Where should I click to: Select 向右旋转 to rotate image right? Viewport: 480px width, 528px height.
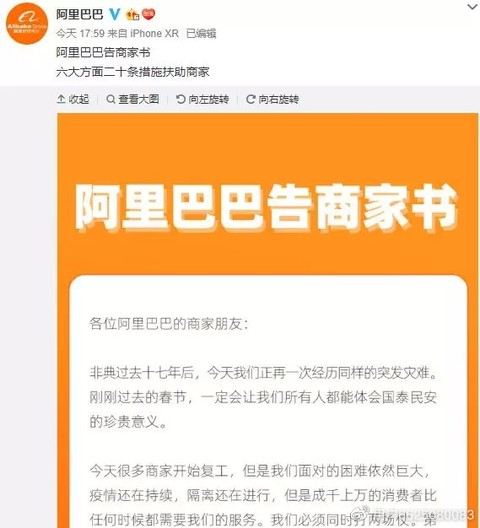[x=279, y=99]
